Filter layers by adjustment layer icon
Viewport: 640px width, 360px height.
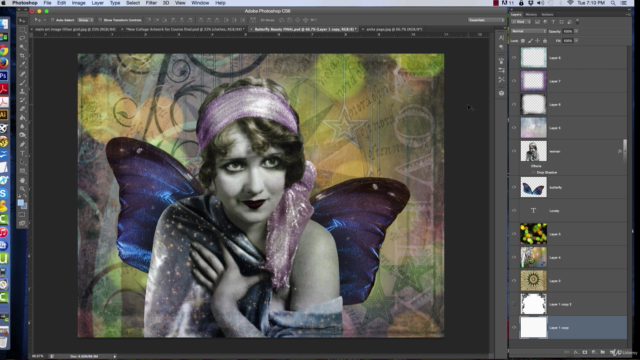point(545,22)
